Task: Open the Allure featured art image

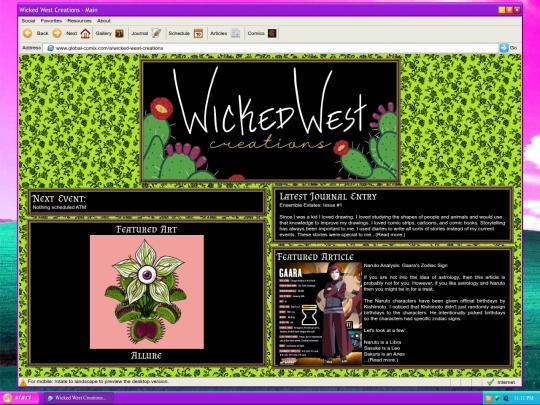Action: click(x=147, y=292)
